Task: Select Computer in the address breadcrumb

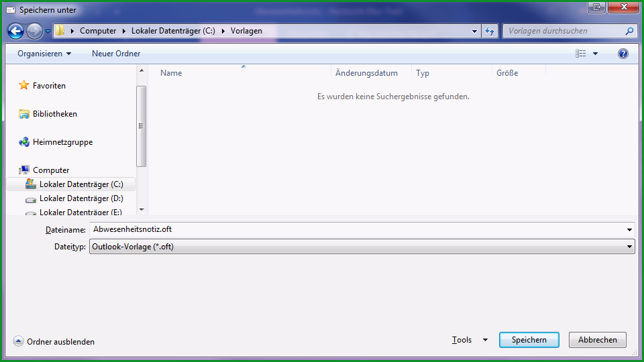Action: point(98,31)
